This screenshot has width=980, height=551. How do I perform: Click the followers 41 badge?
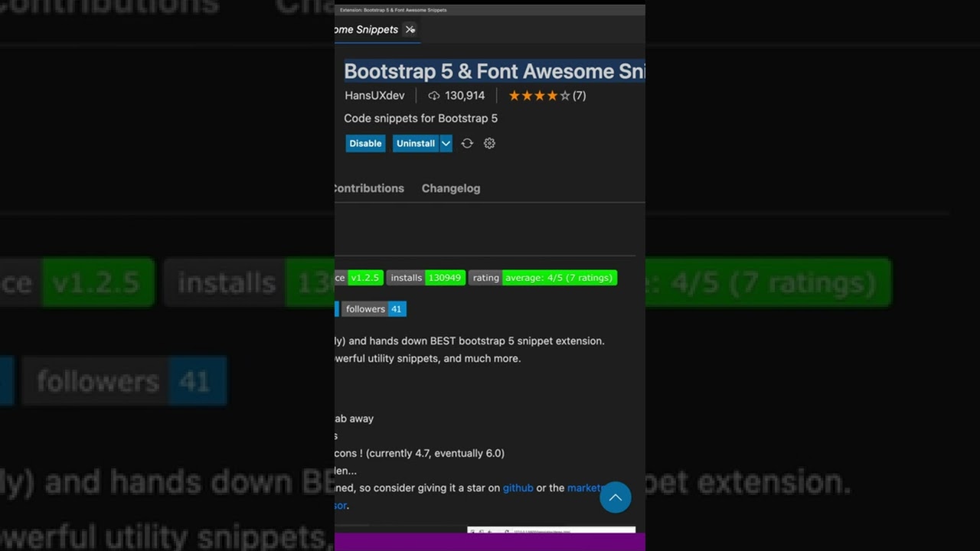(x=374, y=309)
